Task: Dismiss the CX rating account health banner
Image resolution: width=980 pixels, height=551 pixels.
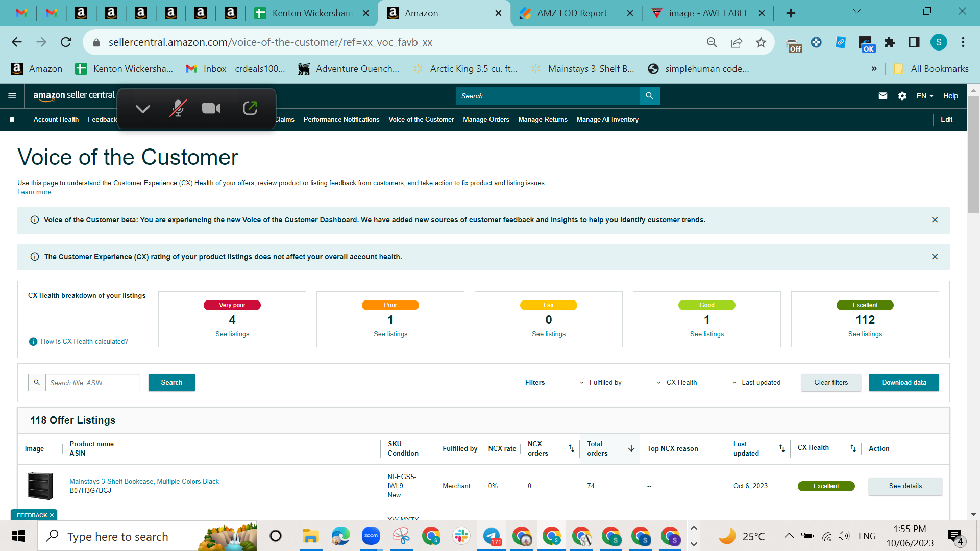Action: (935, 257)
